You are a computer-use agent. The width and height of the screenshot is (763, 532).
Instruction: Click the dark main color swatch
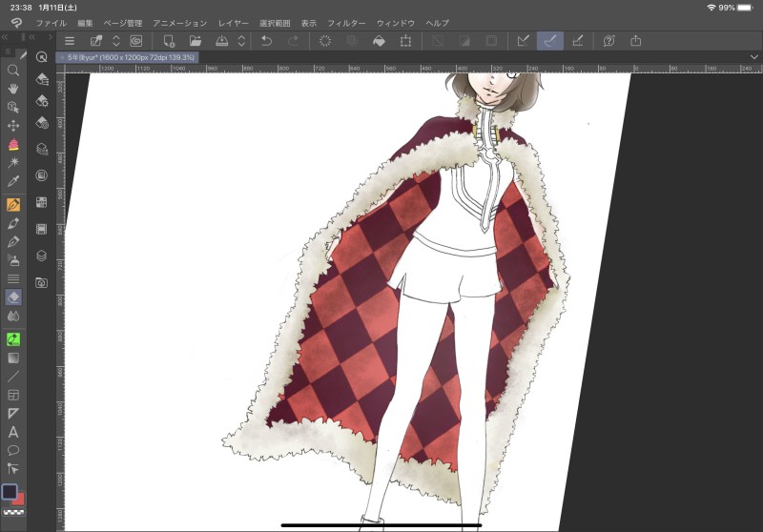[10, 492]
